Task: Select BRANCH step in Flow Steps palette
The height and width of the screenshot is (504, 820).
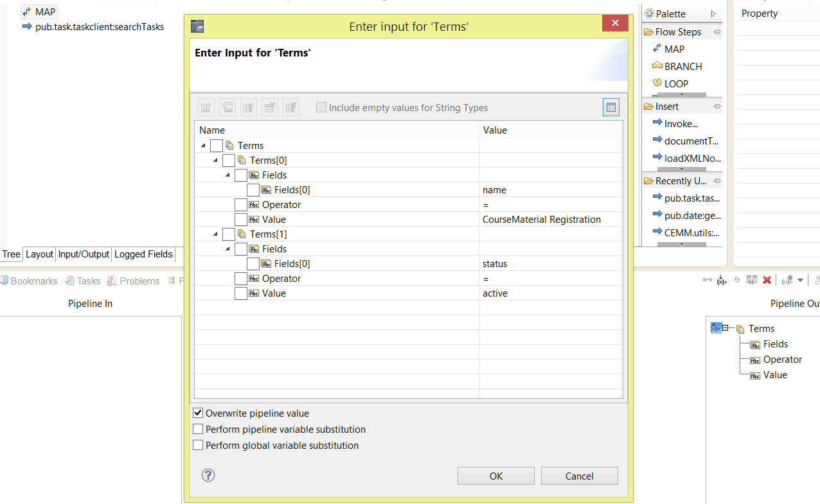Action: pos(677,66)
